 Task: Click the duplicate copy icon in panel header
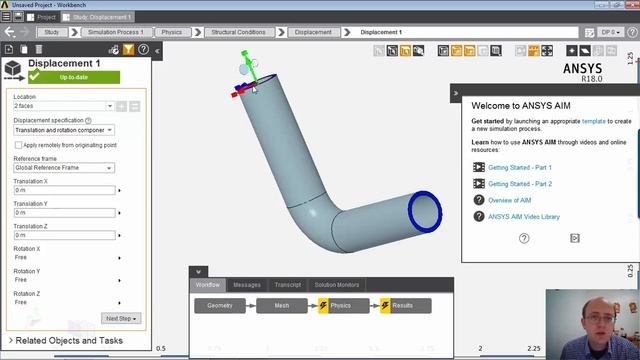(24, 49)
